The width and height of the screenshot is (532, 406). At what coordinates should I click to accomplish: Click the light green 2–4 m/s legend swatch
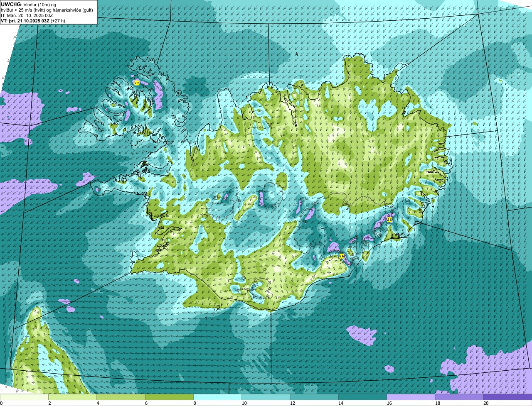72,397
